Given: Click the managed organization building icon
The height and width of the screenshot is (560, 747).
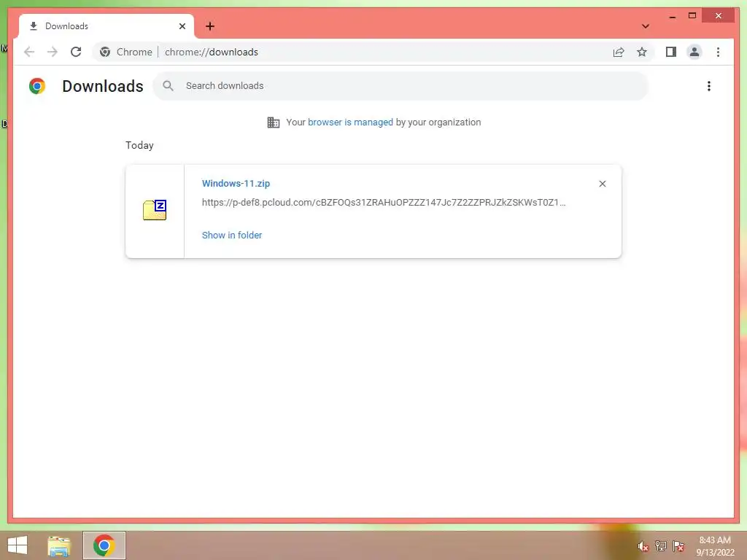Looking at the screenshot, I should 274,122.
